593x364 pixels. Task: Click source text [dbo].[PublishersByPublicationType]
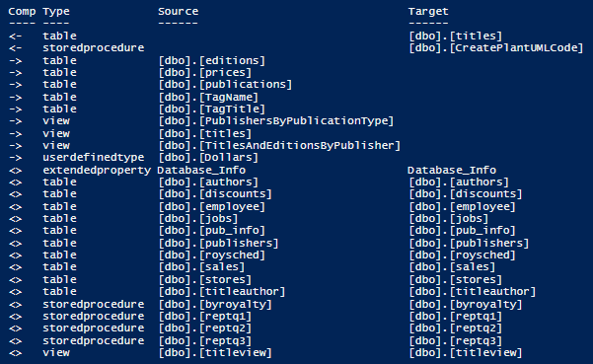click(x=276, y=121)
